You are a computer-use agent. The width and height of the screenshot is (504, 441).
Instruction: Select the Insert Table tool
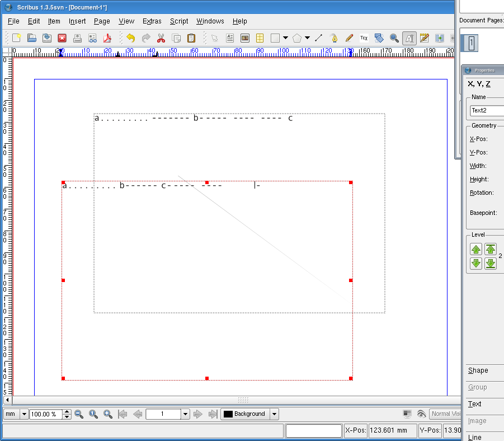click(260, 38)
